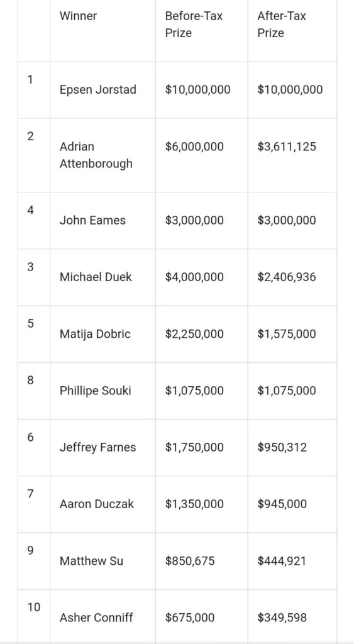Click the name Epsen Jorstad

(x=97, y=89)
